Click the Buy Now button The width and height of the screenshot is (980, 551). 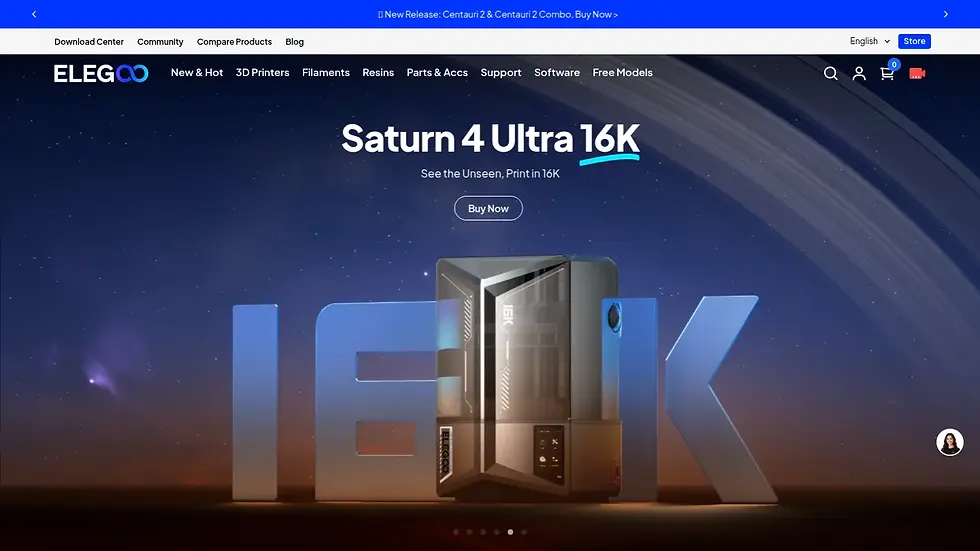[x=488, y=209]
